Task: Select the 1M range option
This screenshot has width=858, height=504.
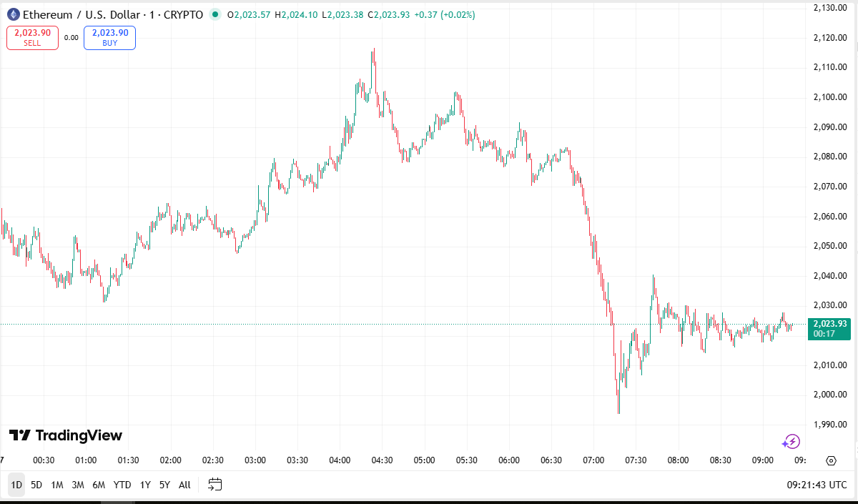Action: click(x=57, y=485)
